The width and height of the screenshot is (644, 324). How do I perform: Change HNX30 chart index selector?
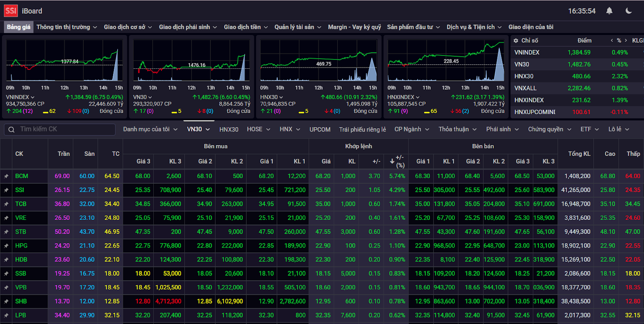click(272, 97)
